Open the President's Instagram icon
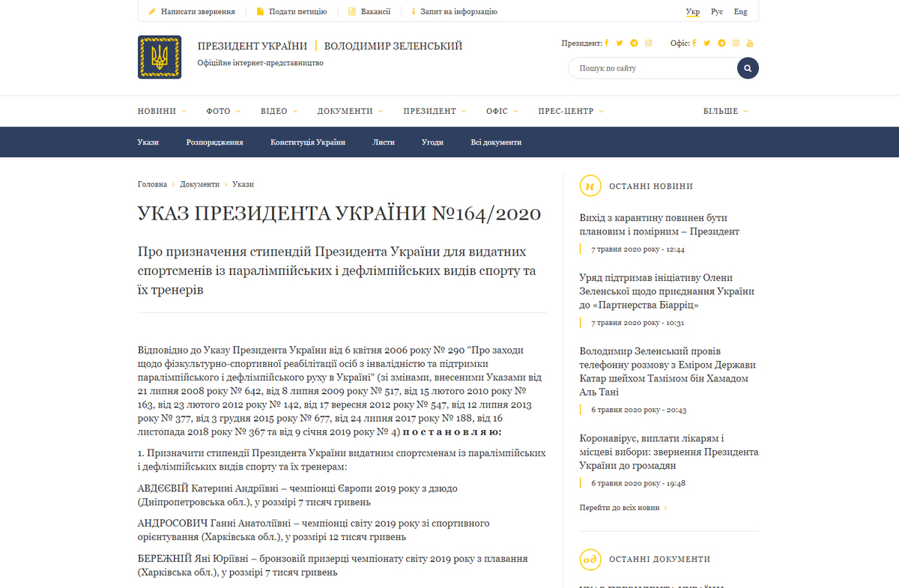 [649, 43]
